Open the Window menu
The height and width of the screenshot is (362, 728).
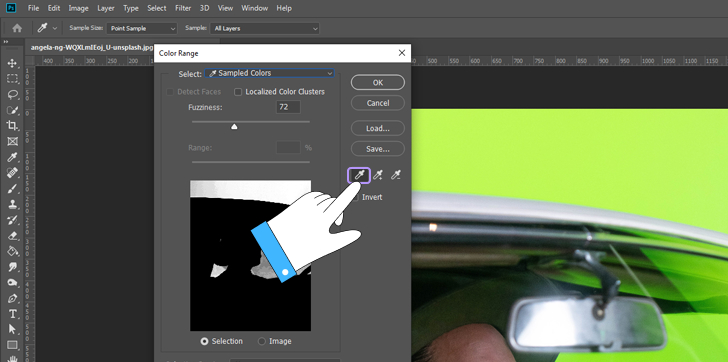255,8
